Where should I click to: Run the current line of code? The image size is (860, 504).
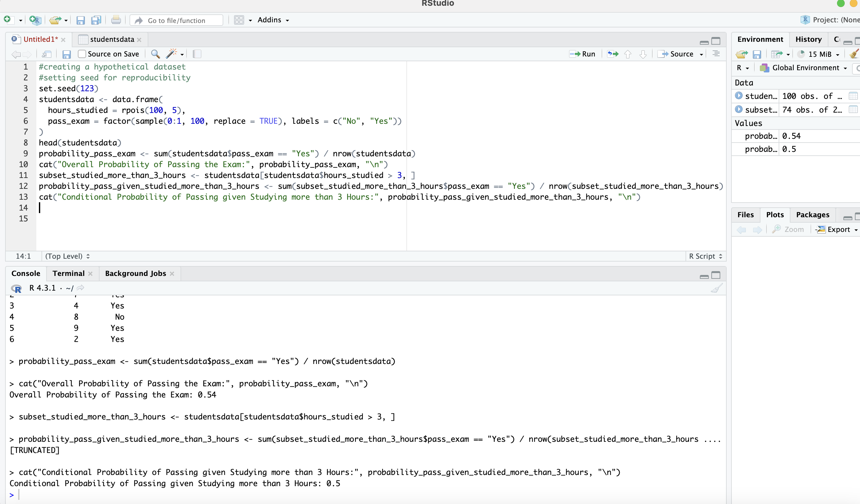point(582,54)
